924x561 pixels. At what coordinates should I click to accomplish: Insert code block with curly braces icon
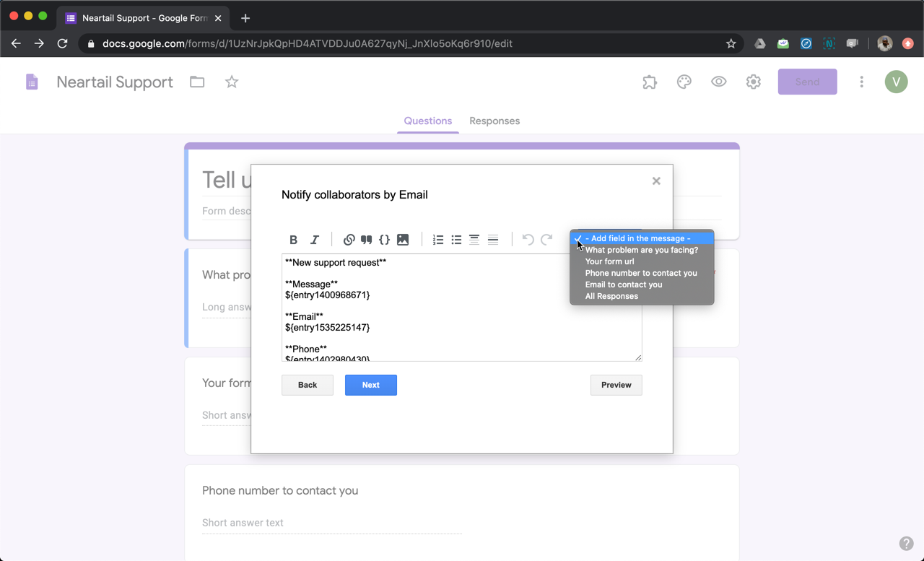coord(385,240)
